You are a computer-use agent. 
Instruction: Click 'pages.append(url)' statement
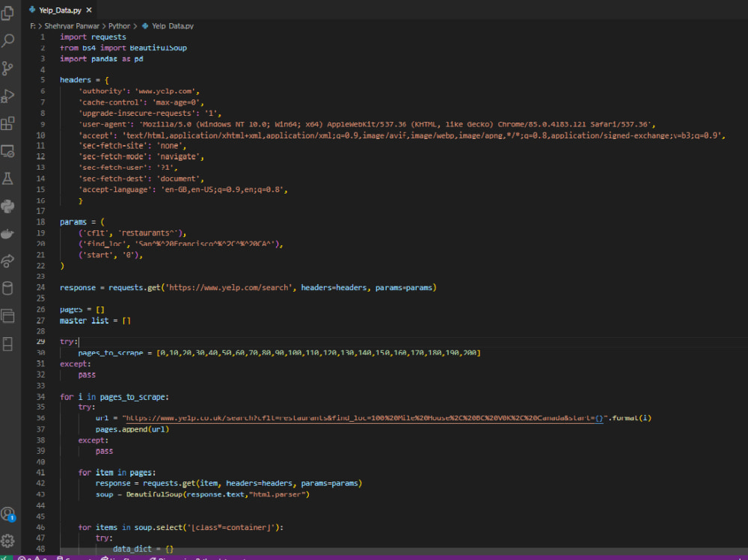coord(132,430)
